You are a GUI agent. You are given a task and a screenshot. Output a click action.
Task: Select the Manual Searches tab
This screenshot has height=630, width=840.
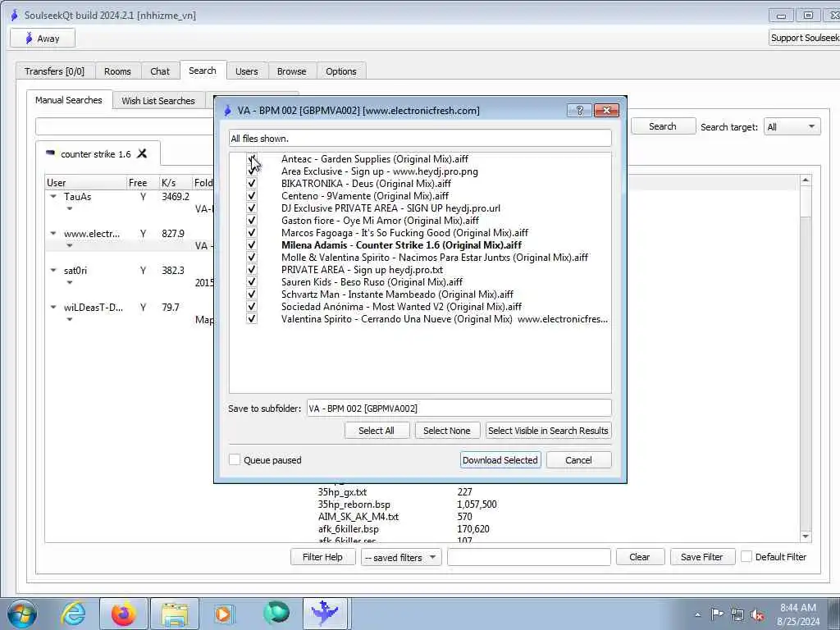69,100
